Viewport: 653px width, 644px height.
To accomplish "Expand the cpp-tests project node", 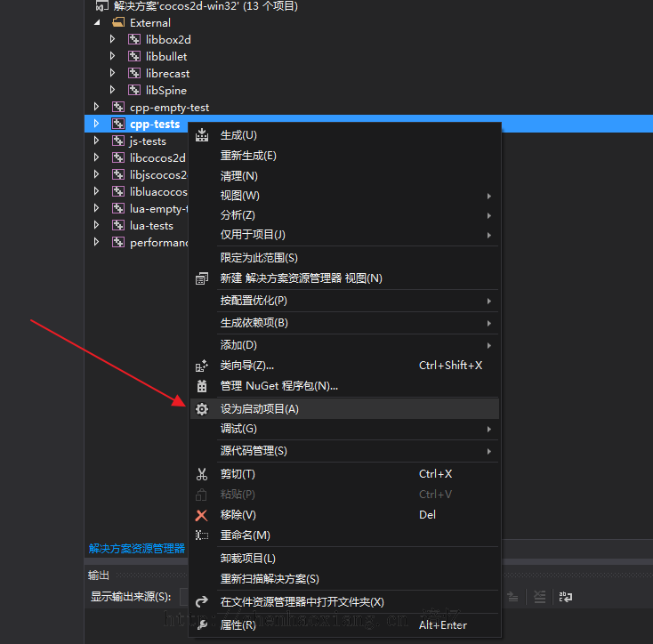I will click(97, 124).
